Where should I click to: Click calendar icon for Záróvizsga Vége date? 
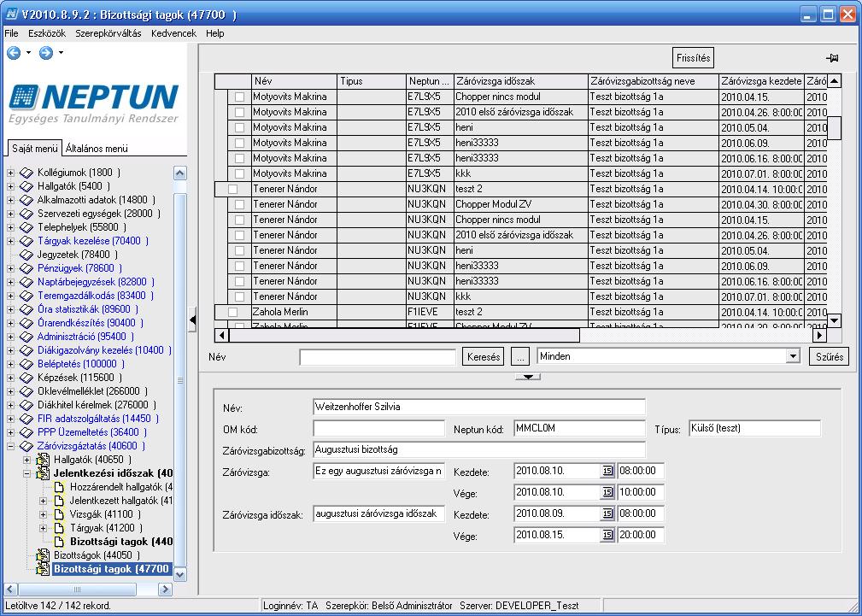click(x=607, y=492)
